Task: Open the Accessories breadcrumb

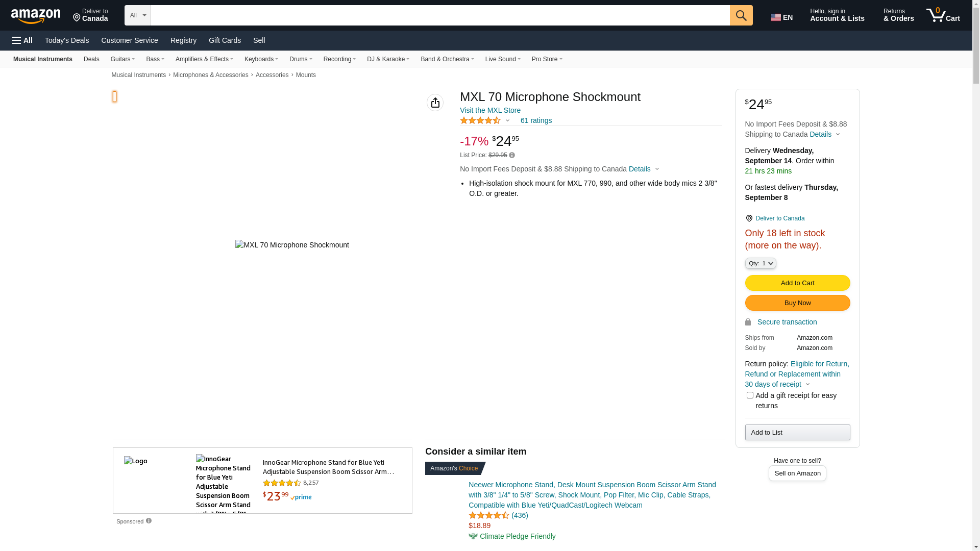Action: tap(272, 75)
